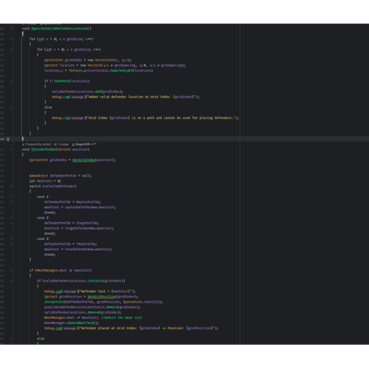Viewport: 369px width, 369px height.
Task: Collapse the inner for-z loop fold arrow
Action: click(x=11, y=50)
